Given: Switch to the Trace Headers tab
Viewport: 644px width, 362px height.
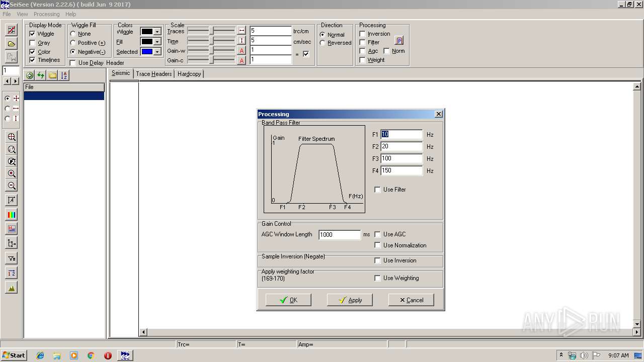Looking at the screenshot, I should 154,74.
